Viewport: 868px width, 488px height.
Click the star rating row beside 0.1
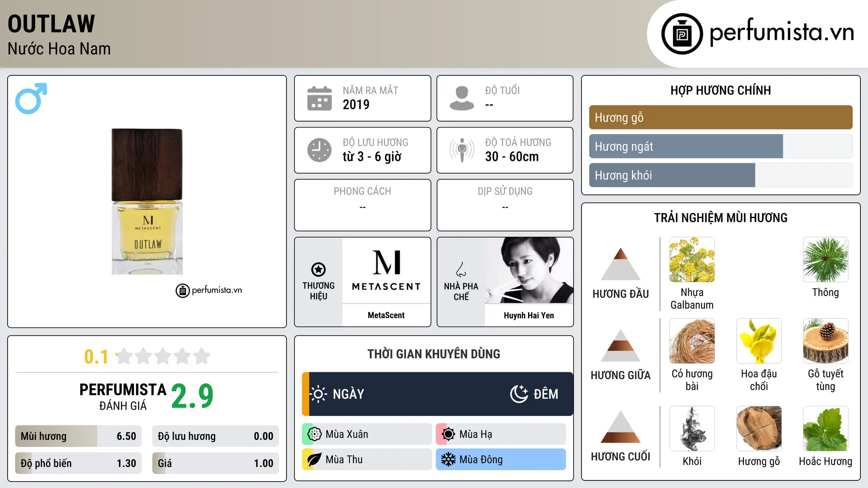pos(163,356)
